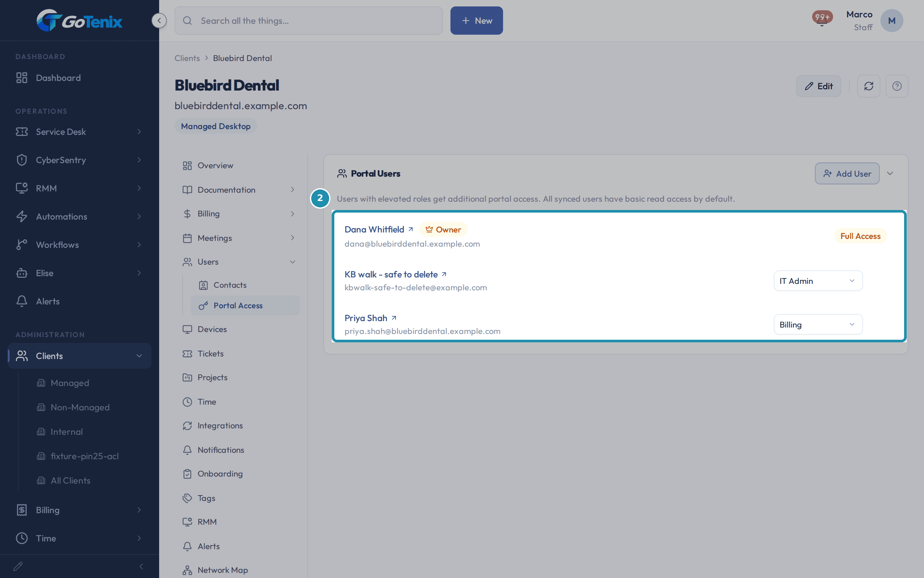Click the Owner badge
Image resolution: width=924 pixels, height=578 pixels.
point(443,229)
